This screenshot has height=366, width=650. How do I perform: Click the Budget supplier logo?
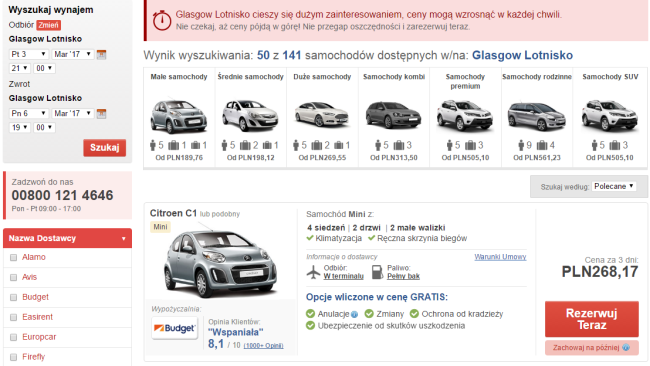click(x=175, y=328)
